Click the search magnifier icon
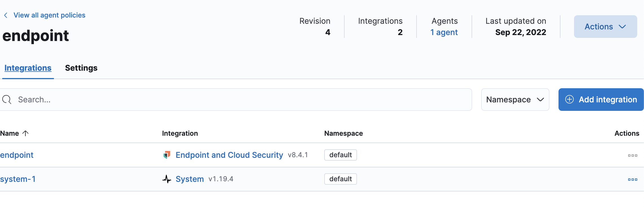This screenshot has height=207, width=644. point(7,100)
